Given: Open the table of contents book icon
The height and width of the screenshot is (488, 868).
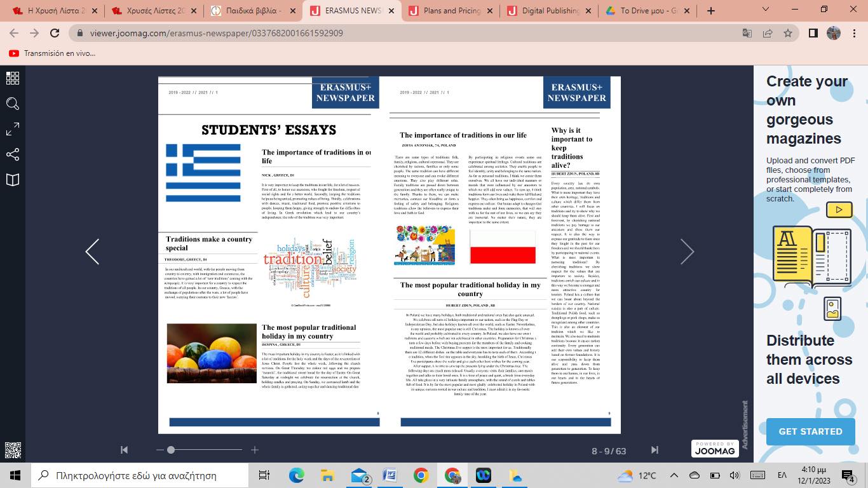Looking at the screenshot, I should (x=13, y=180).
